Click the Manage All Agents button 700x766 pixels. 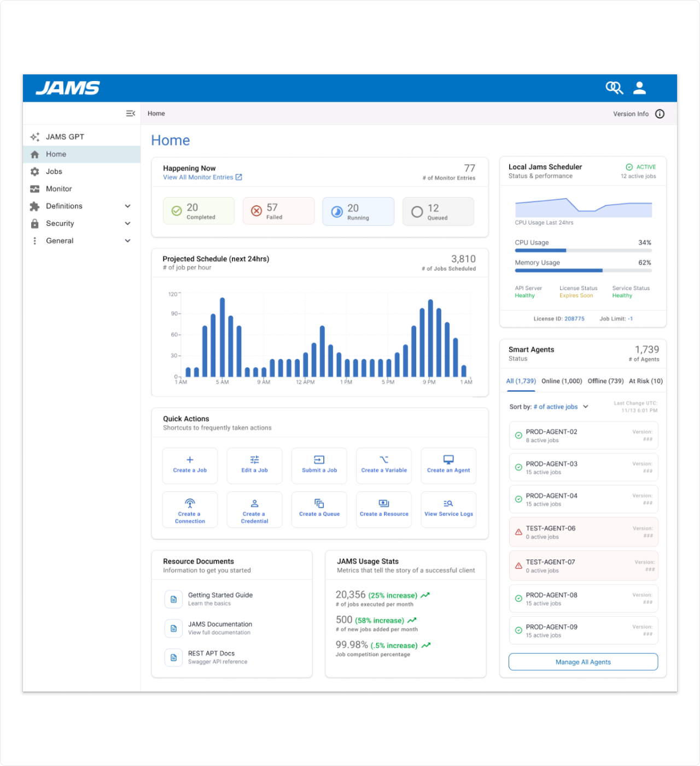click(583, 661)
